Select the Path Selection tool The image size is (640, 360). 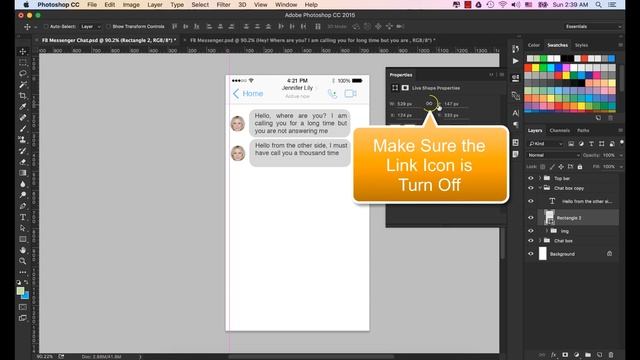[23, 228]
